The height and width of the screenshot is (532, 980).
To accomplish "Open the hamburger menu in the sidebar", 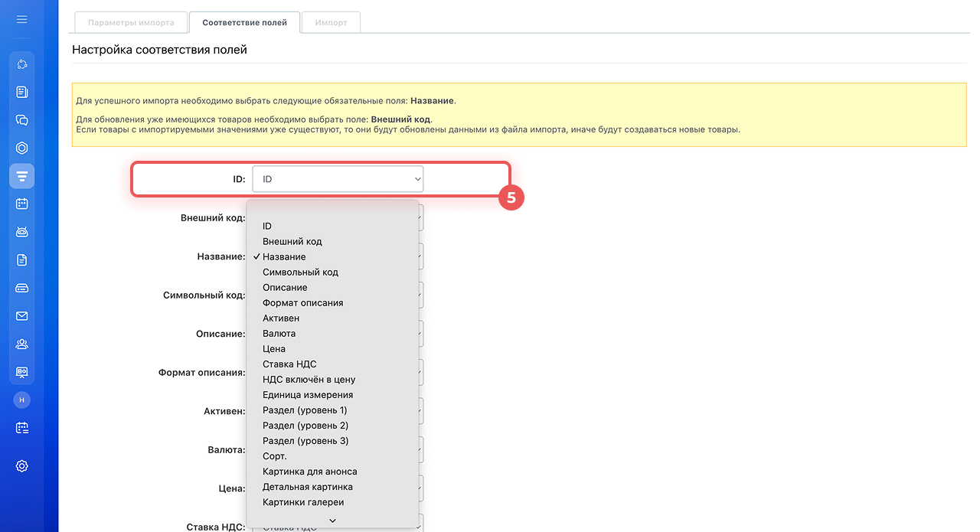I will click(x=21, y=19).
